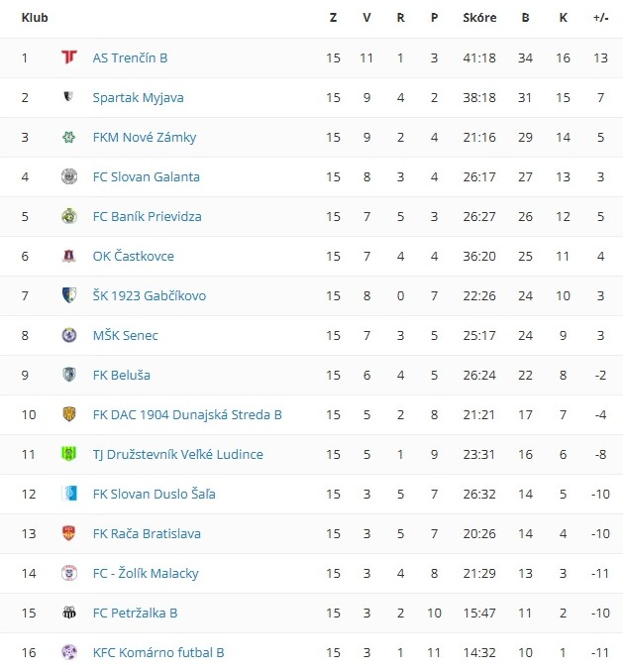Image resolution: width=623 pixels, height=672 pixels.
Task: Click the FK Beluša team logo
Action: click(69, 375)
